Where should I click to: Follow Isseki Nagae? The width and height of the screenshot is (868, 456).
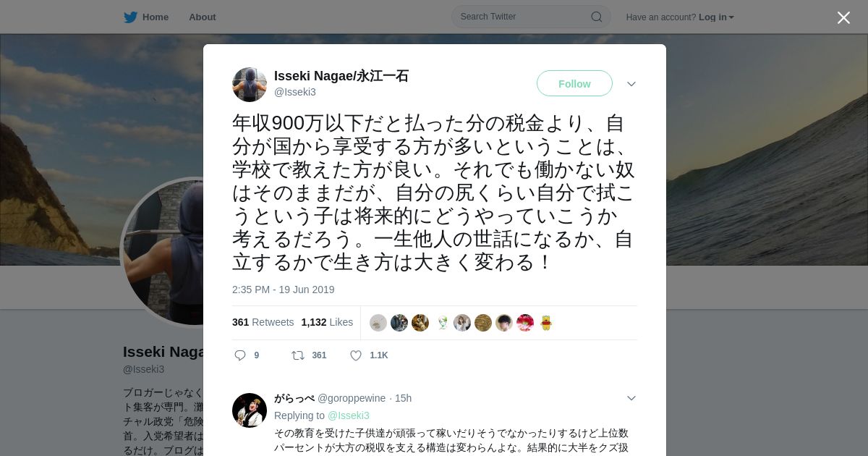click(574, 83)
